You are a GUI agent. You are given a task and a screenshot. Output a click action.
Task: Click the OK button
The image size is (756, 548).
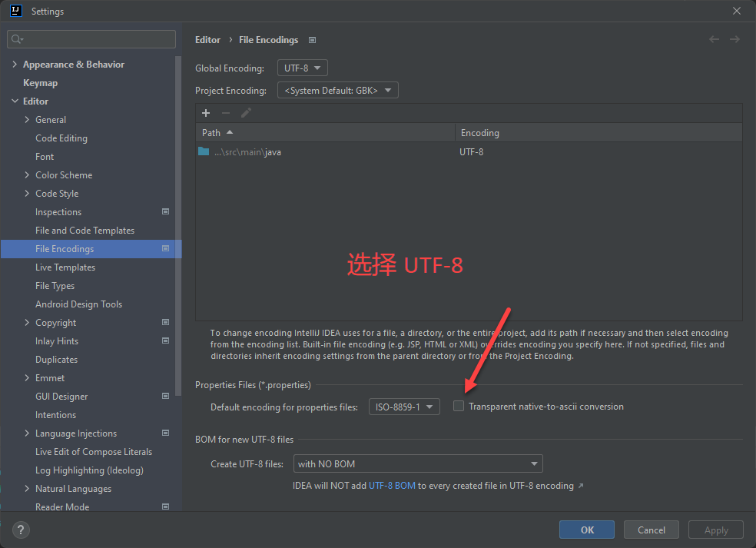click(587, 530)
